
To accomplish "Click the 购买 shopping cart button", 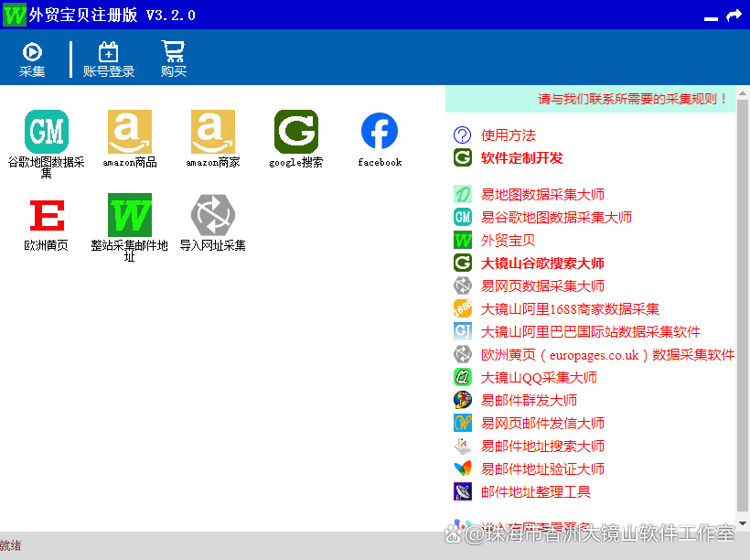I will 173,59.
